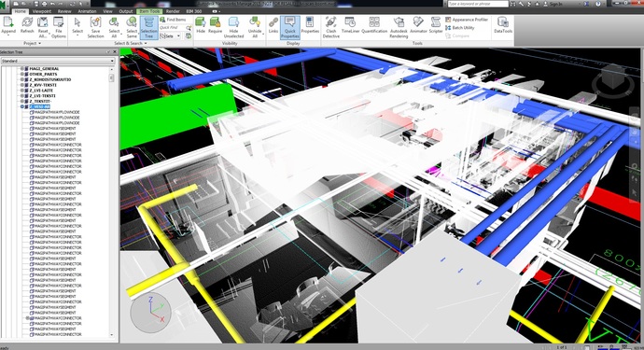Toggle the Selection Tree panel button
Image resolution: width=644 pixels, height=350 pixels.
[148, 27]
